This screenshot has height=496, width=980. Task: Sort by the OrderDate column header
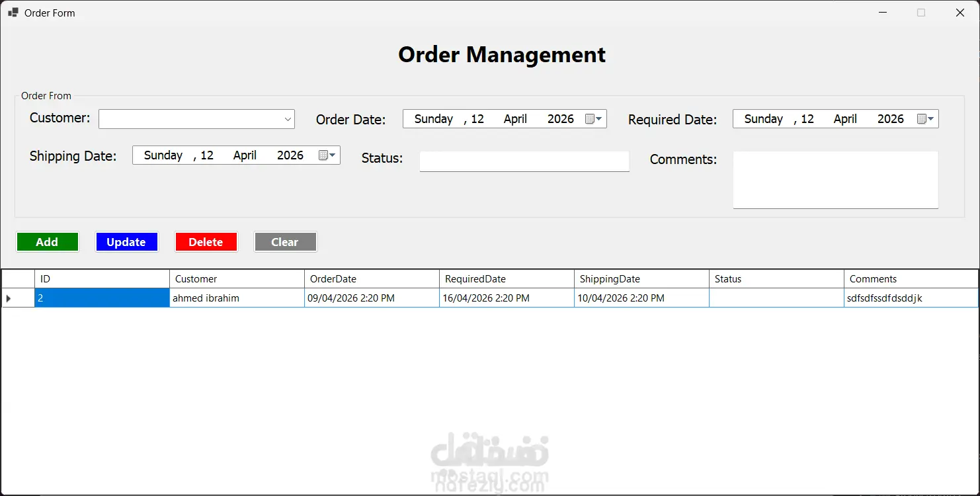pyautogui.click(x=372, y=279)
